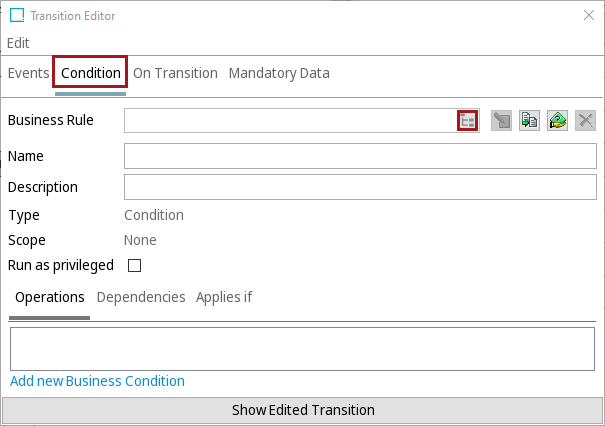
Task: Open the Applies if sub-tab
Action: pyautogui.click(x=224, y=298)
